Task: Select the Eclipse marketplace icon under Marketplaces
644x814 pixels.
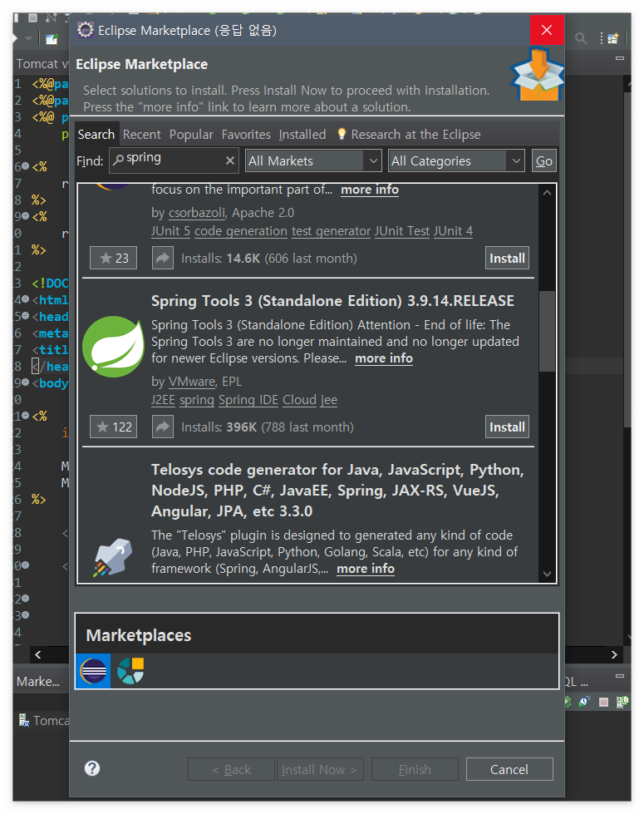Action: pyautogui.click(x=93, y=671)
